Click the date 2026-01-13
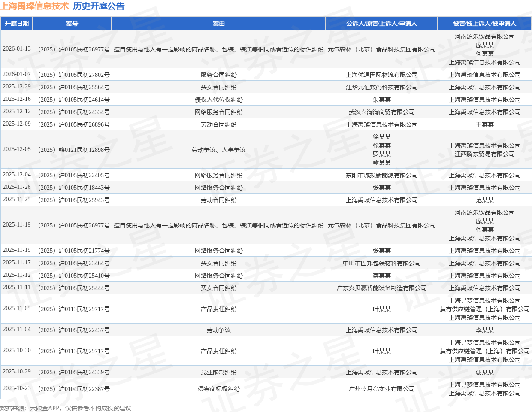Image resolution: width=532 pixels, height=412 pixels. [17, 49]
